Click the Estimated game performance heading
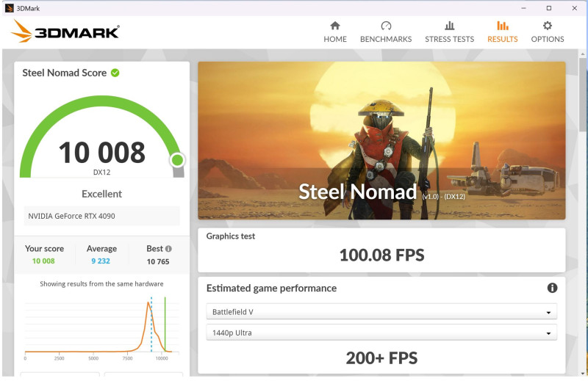This screenshot has height=381, width=588. tap(271, 288)
